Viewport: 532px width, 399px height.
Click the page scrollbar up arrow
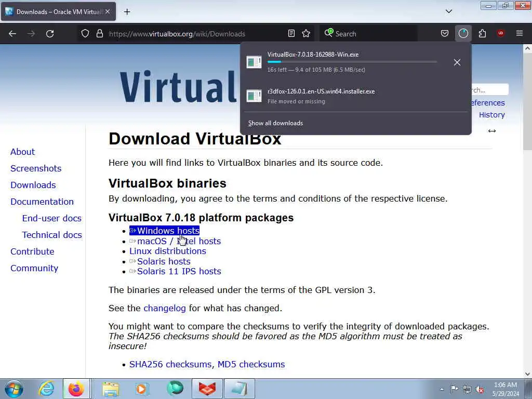click(x=528, y=48)
